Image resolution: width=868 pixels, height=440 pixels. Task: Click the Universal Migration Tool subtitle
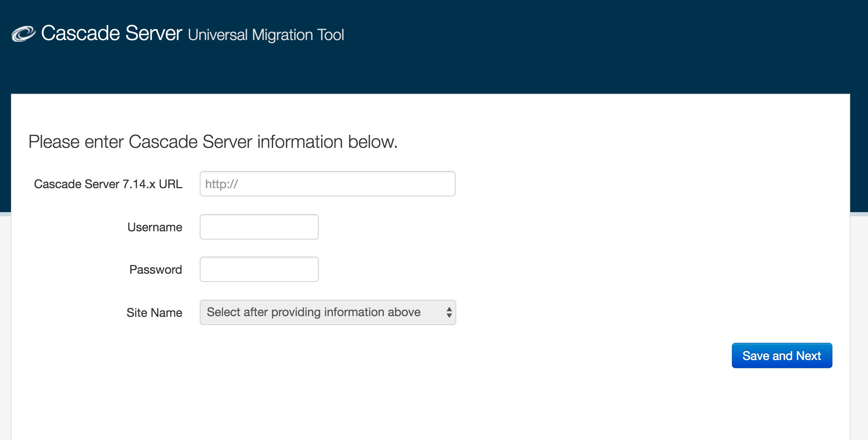(x=266, y=35)
